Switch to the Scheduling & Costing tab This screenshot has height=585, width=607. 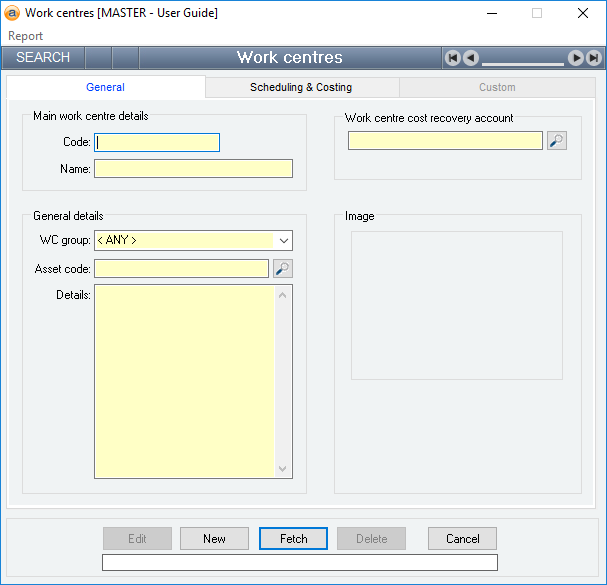(x=301, y=88)
